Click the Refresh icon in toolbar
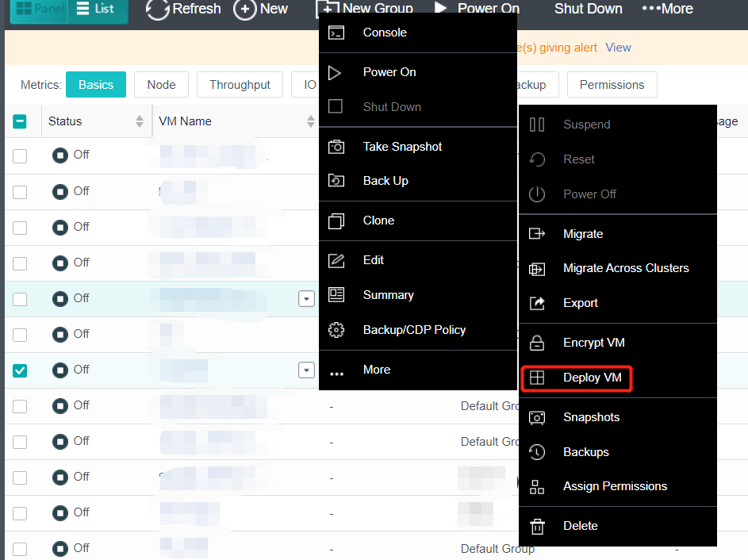This screenshot has height=560, width=748. point(158,10)
